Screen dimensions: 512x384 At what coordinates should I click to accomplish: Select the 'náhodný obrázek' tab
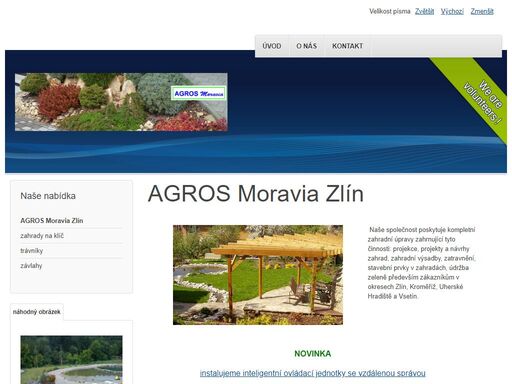pos(37,312)
